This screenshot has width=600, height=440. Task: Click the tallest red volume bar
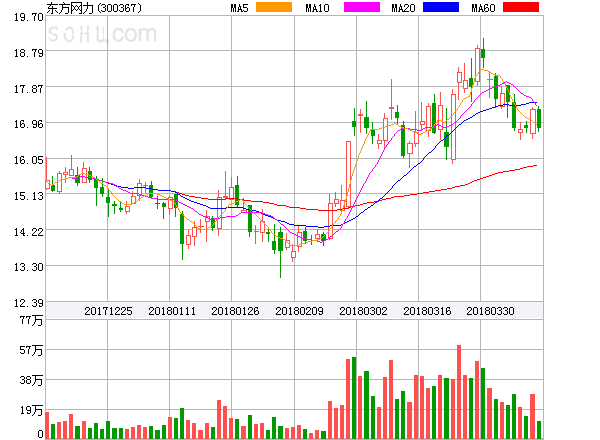pos(459,392)
